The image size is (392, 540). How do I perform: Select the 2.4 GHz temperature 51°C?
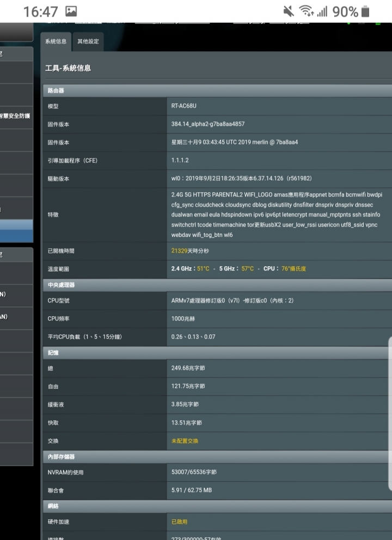pos(203,268)
